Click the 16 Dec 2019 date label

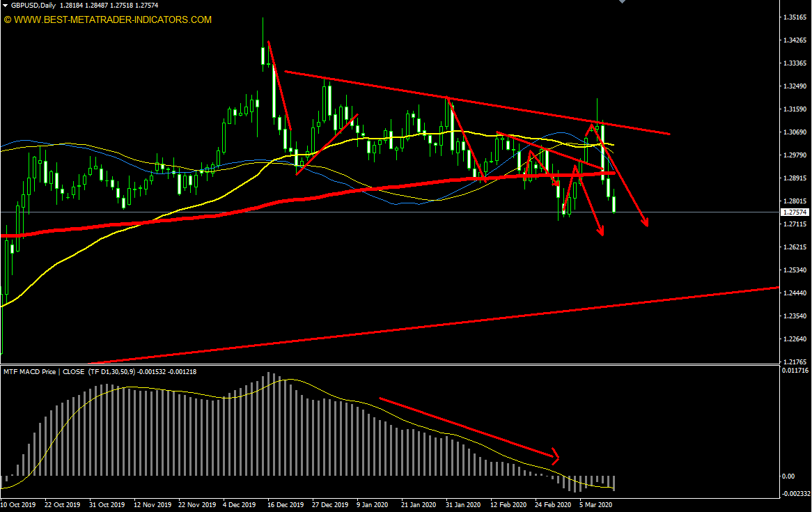[286, 504]
